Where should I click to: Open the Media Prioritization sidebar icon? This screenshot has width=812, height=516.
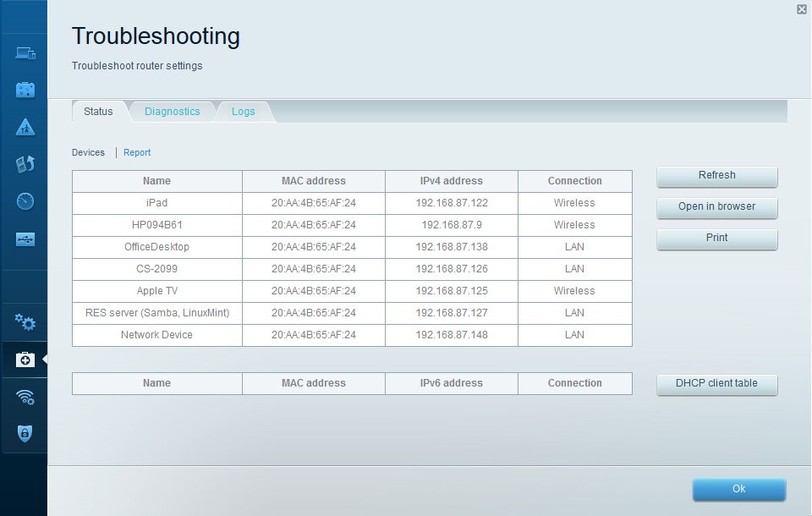[x=25, y=164]
